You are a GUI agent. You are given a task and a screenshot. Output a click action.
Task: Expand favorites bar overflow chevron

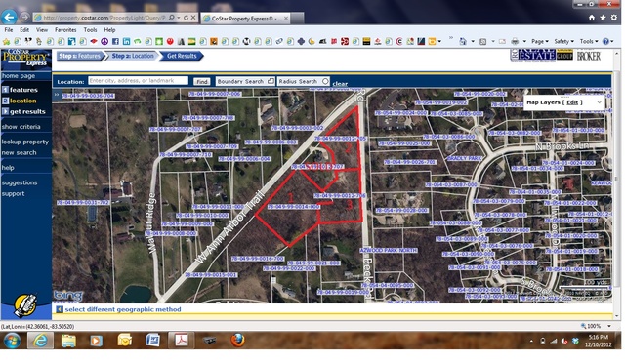(451, 38)
